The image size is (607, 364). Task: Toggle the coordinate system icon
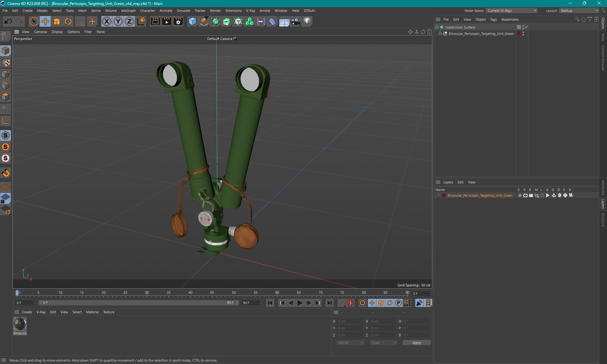click(142, 21)
